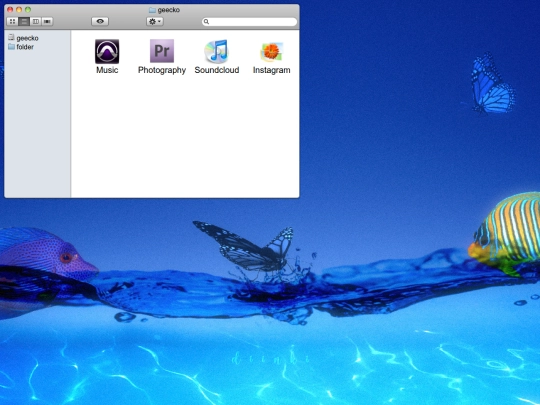Switch to cover flow view
This screenshot has height=405, width=540.
[x=47, y=21]
